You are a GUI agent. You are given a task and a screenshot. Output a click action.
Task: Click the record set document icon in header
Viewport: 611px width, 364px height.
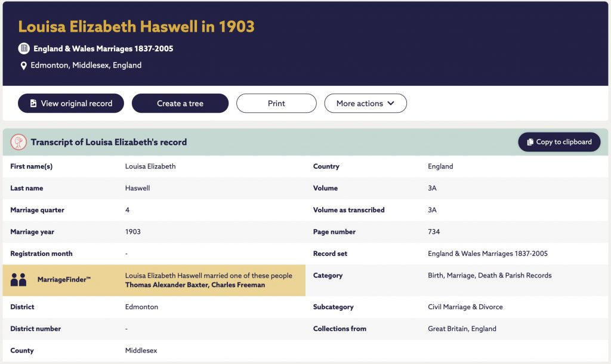point(24,48)
